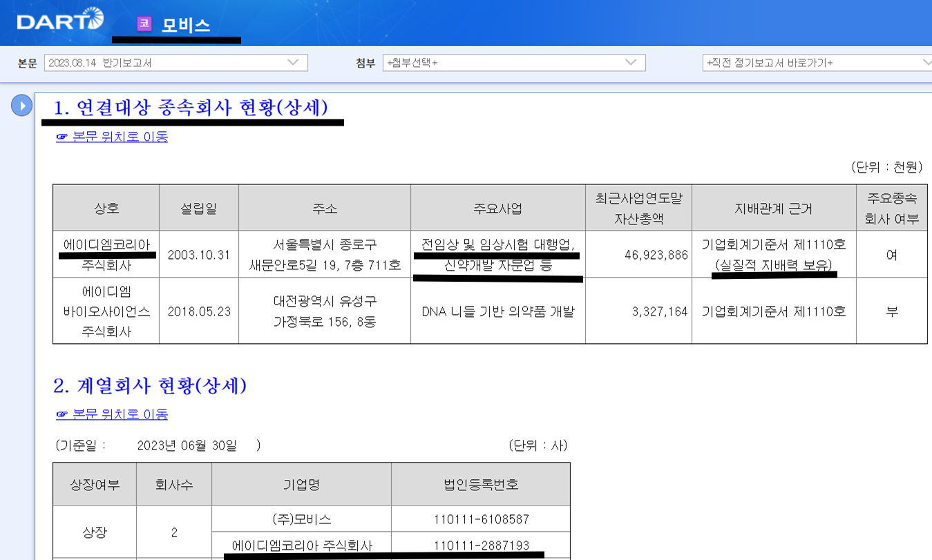
Task: Click 본문 위치로 이동 link under section 2
Action: pyautogui.click(x=112, y=414)
